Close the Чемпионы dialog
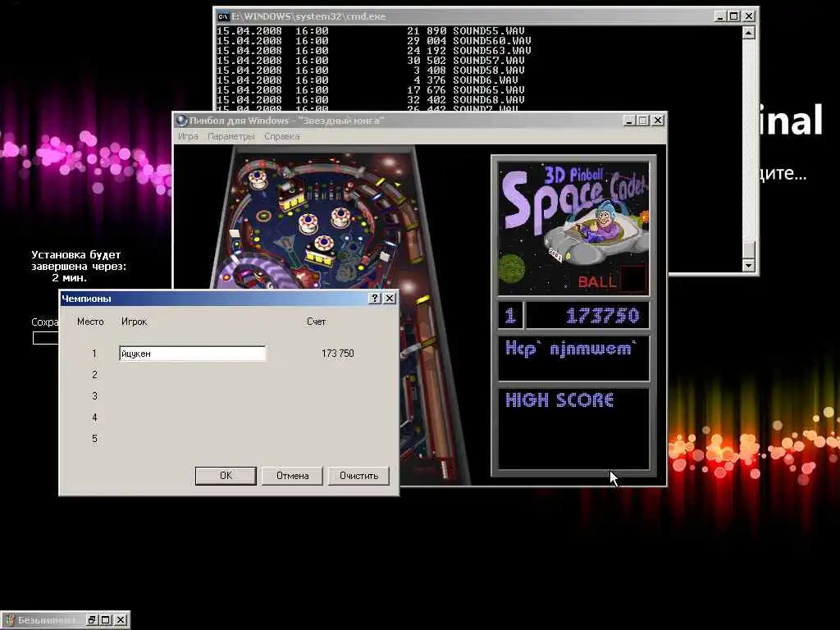840x630 pixels. [x=390, y=299]
